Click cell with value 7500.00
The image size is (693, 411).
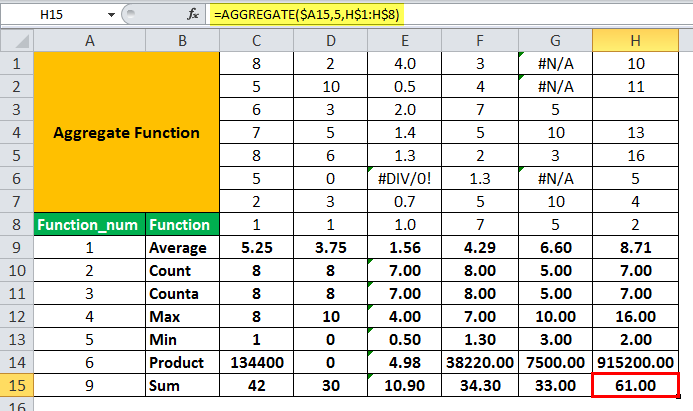pyautogui.click(x=556, y=362)
